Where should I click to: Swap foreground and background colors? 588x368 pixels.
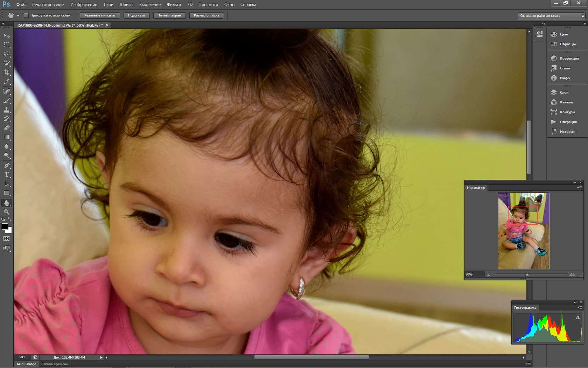10,219
